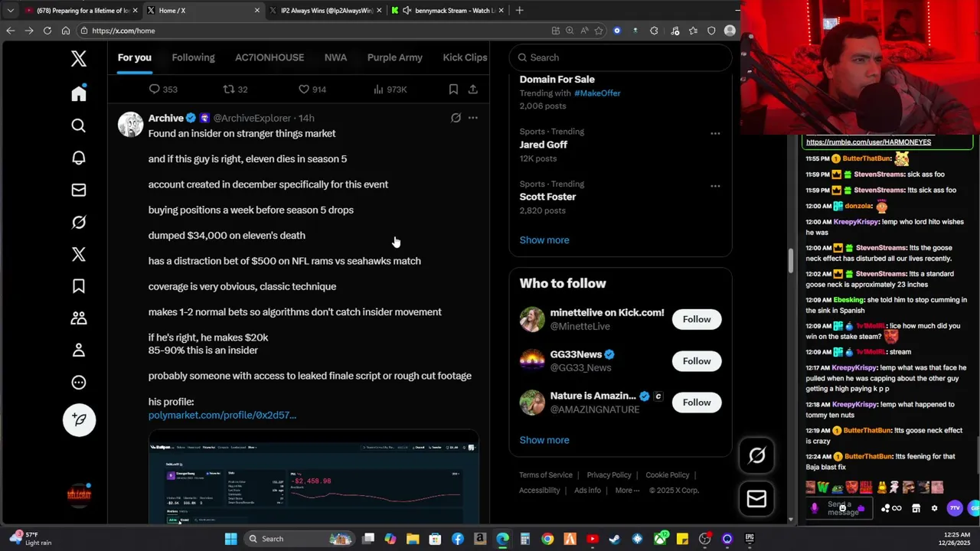Open rumble.com HARMONEYES link in chat
Image resolution: width=980 pixels, height=551 pixels.
pyautogui.click(x=868, y=142)
